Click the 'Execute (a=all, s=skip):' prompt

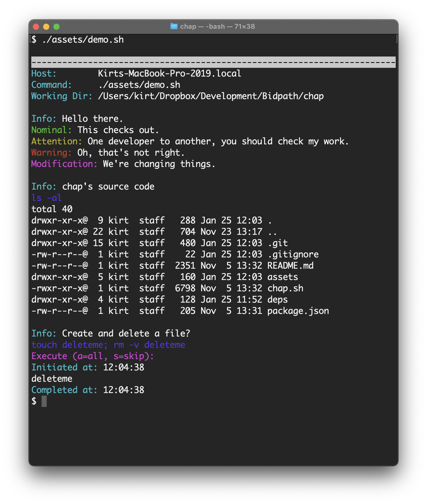coord(93,356)
